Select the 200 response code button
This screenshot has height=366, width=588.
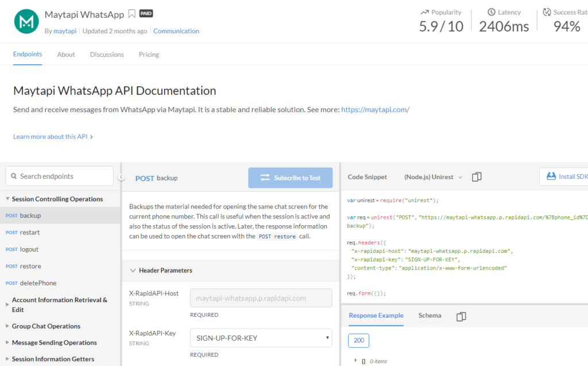point(358,340)
